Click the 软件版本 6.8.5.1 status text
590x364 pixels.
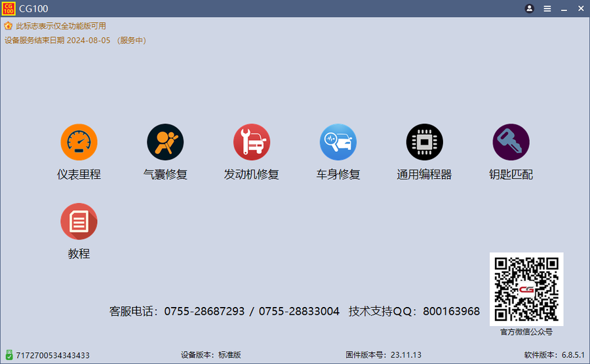554,355
